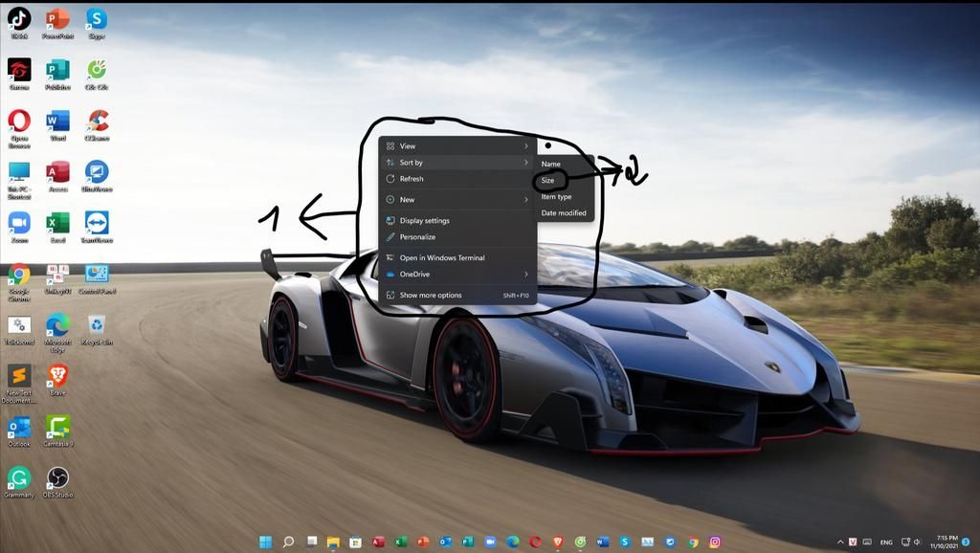The image size is (980, 553).
Task: Open Display settings from context menu
Action: 457,221
